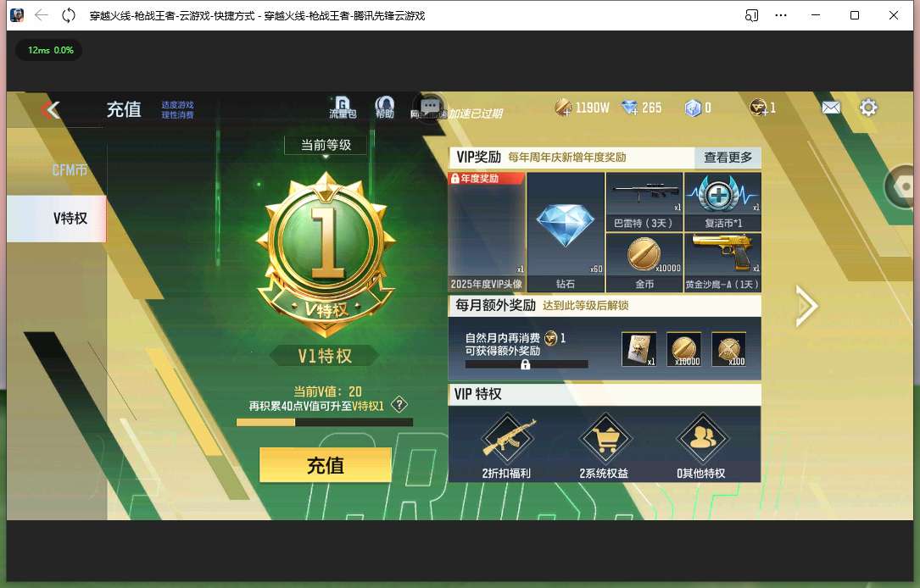The image size is (920, 588).
Task: Tap the V coin balance showing 1
Action: 763,108
